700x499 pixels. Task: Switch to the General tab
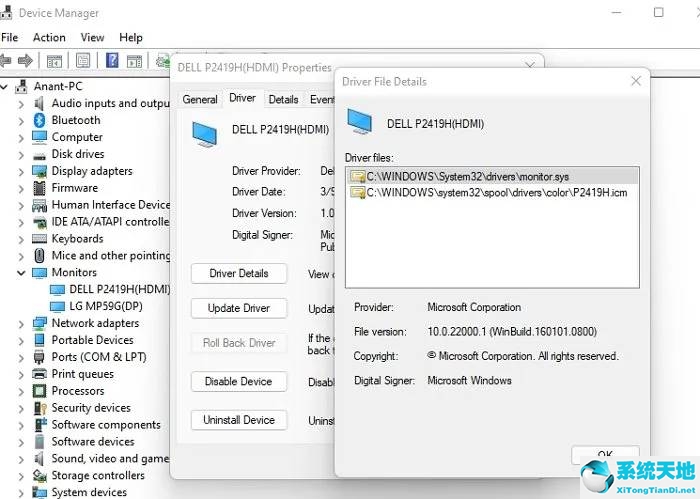click(200, 99)
